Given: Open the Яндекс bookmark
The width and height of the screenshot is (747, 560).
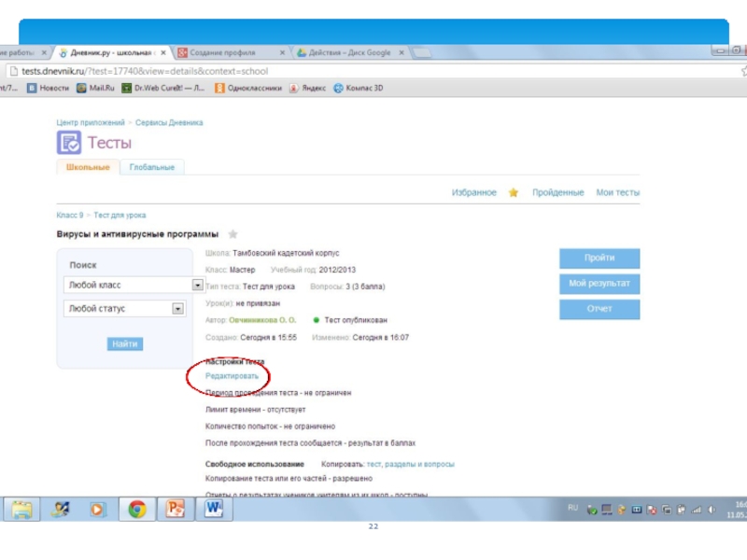Looking at the screenshot, I should click(308, 88).
